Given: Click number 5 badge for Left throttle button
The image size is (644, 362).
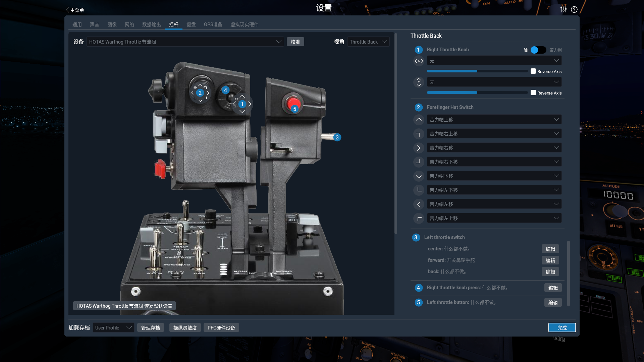Looking at the screenshot, I should (x=418, y=303).
